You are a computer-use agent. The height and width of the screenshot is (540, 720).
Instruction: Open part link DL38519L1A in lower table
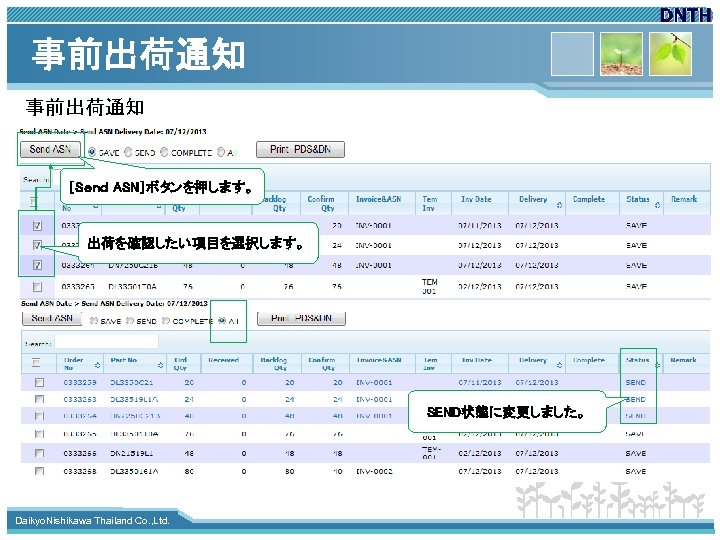134,399
